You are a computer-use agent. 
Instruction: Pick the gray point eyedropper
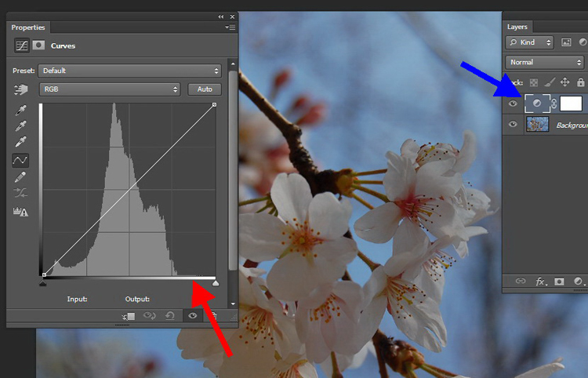[20, 126]
